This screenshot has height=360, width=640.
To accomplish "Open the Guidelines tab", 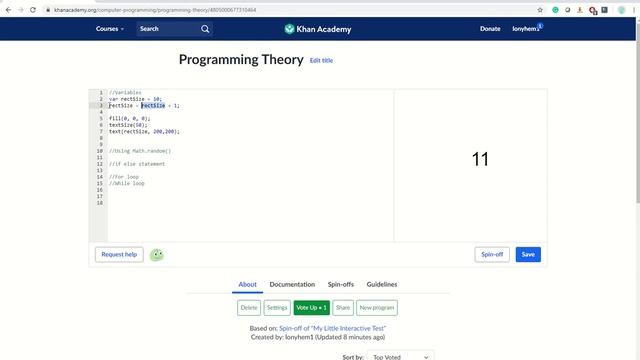I will tap(382, 284).
